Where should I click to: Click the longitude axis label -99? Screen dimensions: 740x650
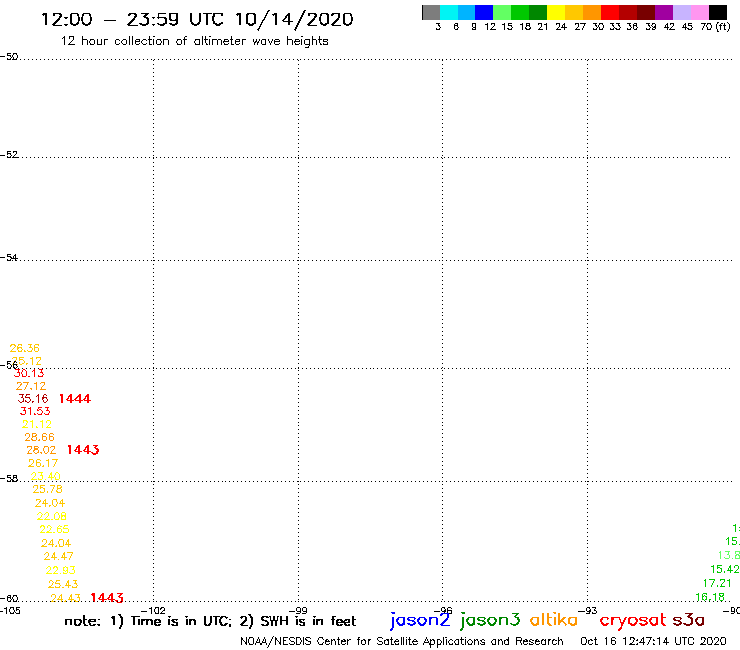(x=298, y=610)
